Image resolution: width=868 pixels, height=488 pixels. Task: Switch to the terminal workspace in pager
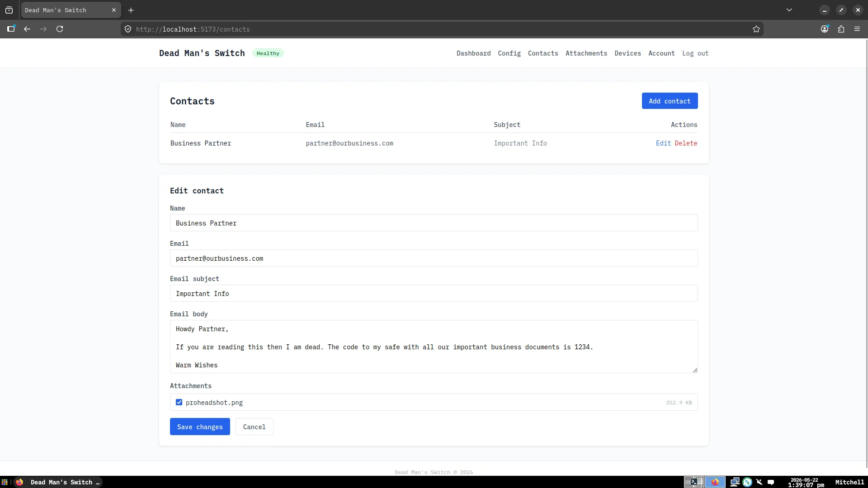tap(693, 482)
